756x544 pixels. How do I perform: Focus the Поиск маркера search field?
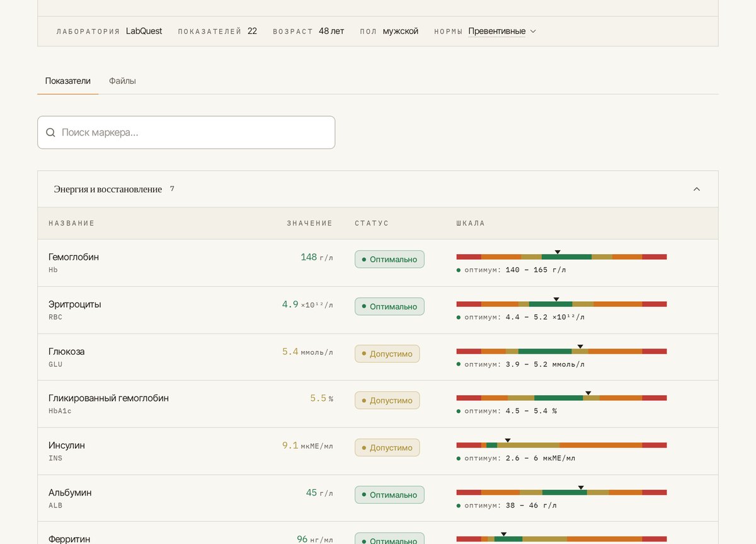[186, 132]
